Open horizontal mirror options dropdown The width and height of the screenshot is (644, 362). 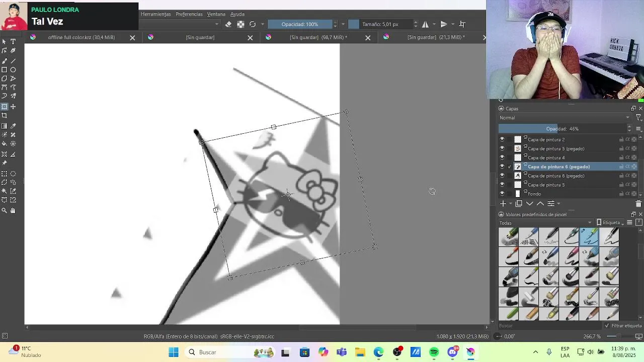434,24
